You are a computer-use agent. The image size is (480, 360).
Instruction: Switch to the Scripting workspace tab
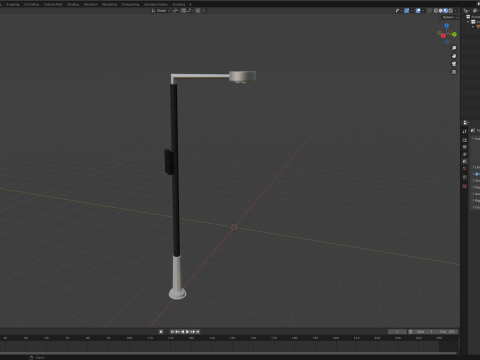179,4
